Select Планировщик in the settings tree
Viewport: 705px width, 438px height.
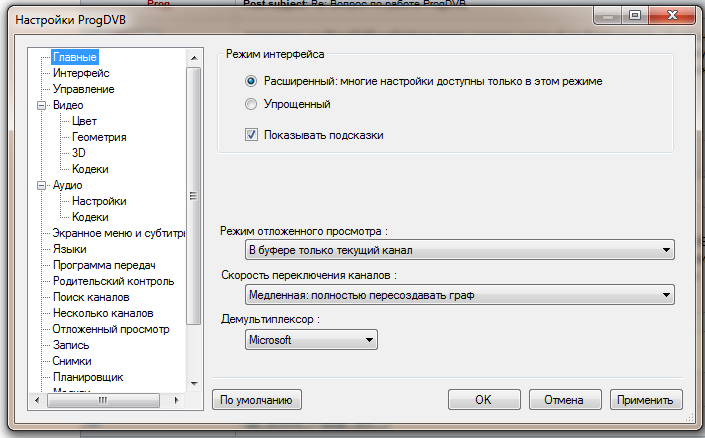88,377
